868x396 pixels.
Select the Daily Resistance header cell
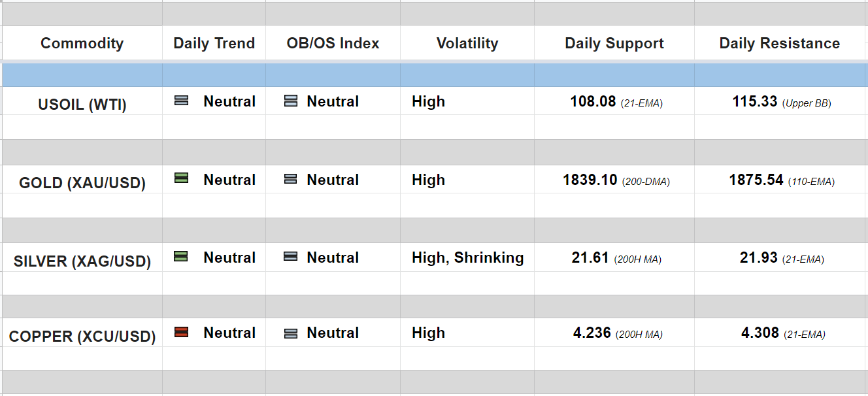779,43
